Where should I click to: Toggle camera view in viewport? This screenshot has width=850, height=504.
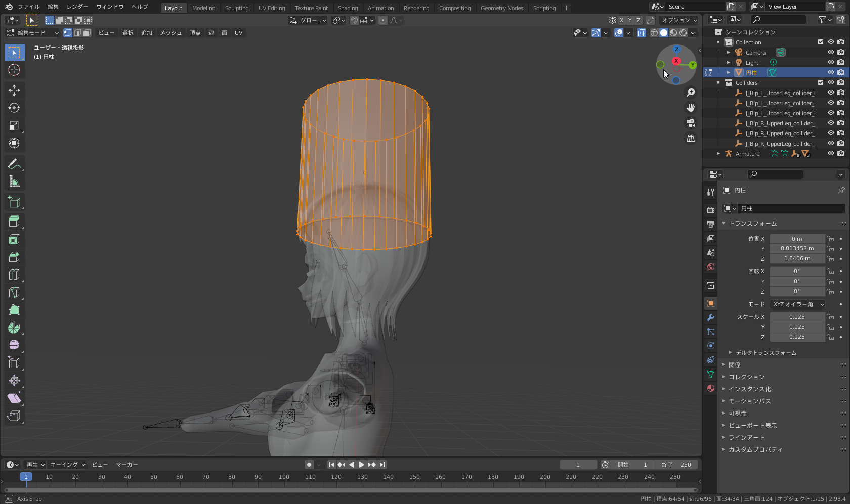point(691,123)
